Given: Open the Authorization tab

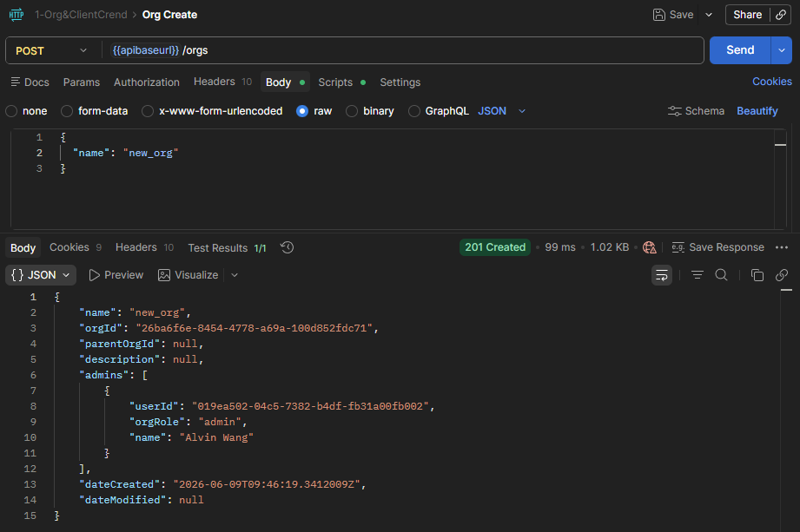Looking at the screenshot, I should pos(147,82).
